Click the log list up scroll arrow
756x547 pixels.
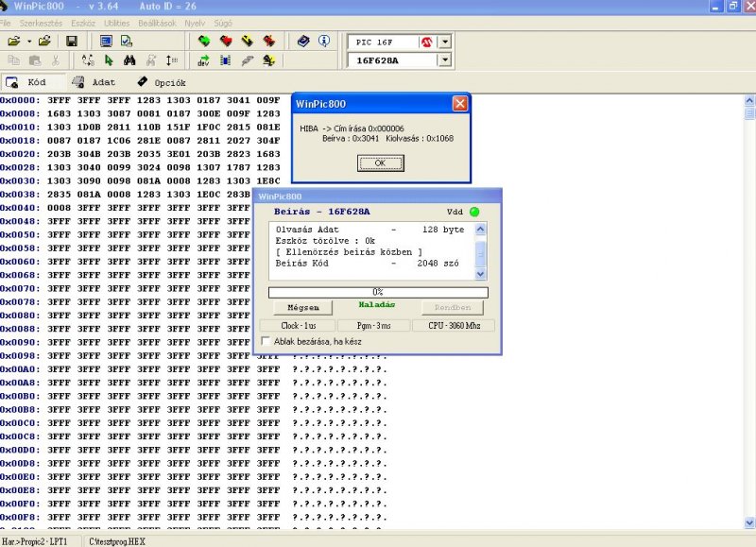[480, 230]
